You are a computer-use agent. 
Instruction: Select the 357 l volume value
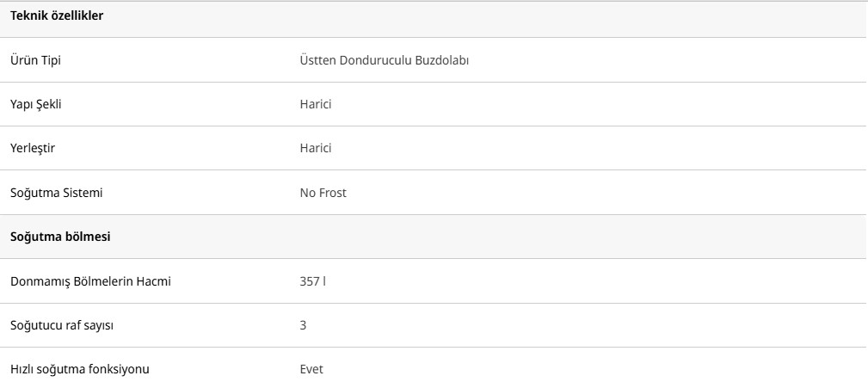click(312, 280)
